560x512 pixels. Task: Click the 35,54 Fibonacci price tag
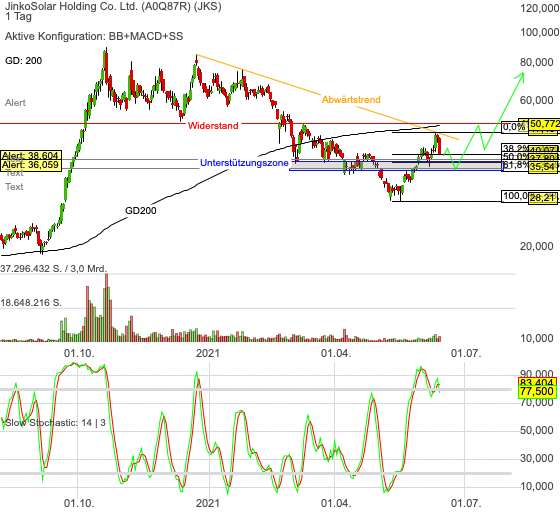click(x=543, y=166)
